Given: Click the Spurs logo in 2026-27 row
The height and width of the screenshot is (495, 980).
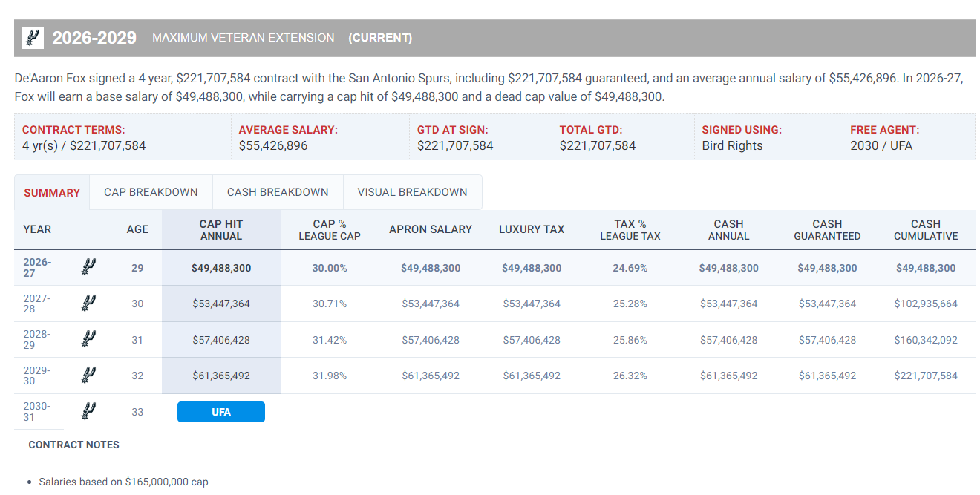Looking at the screenshot, I should coord(88,267).
